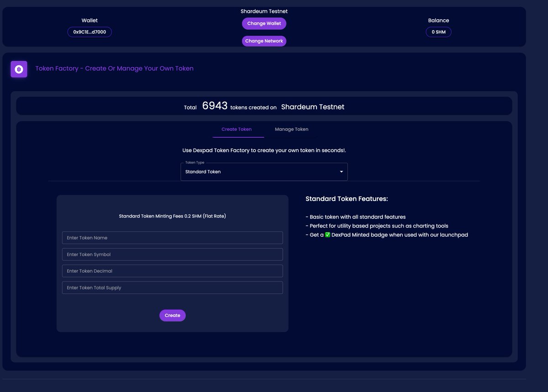The height and width of the screenshot is (392, 548).
Task: Focus the Enter Token Symbol field
Action: pos(173,254)
